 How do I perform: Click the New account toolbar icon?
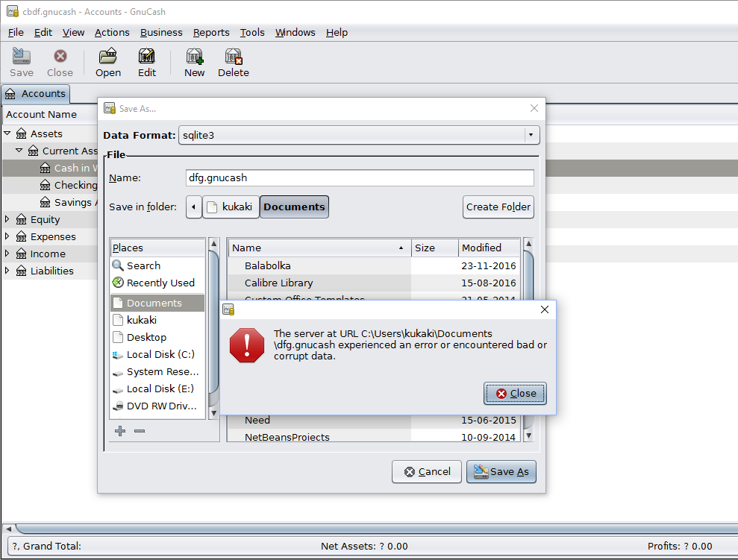(194, 56)
